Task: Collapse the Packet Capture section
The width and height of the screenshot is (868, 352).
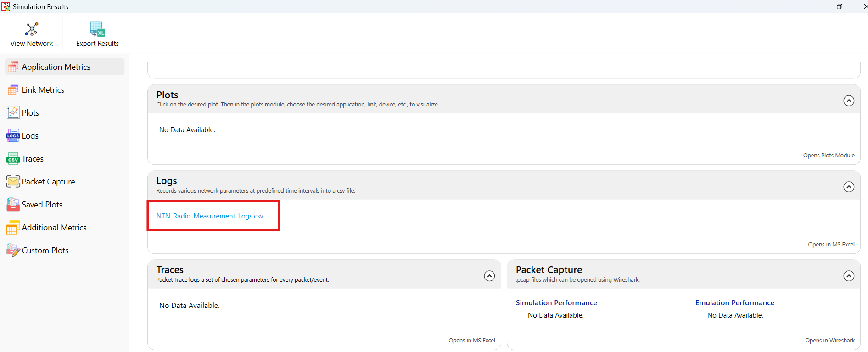Action: [849, 276]
